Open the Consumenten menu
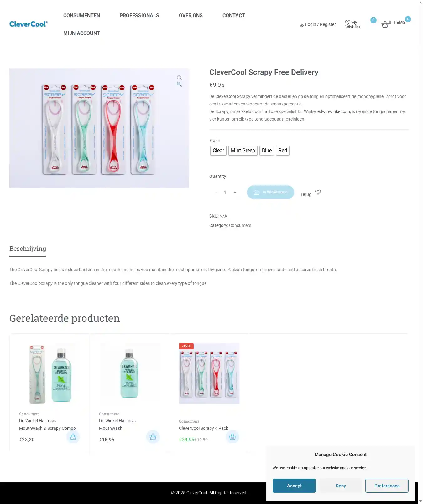This screenshot has width=423, height=504. click(x=81, y=16)
